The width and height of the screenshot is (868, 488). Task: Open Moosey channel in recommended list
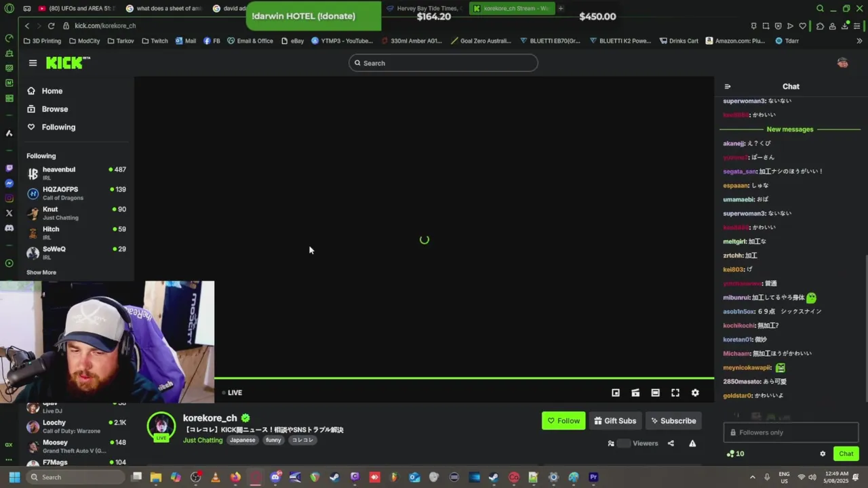[x=76, y=446]
